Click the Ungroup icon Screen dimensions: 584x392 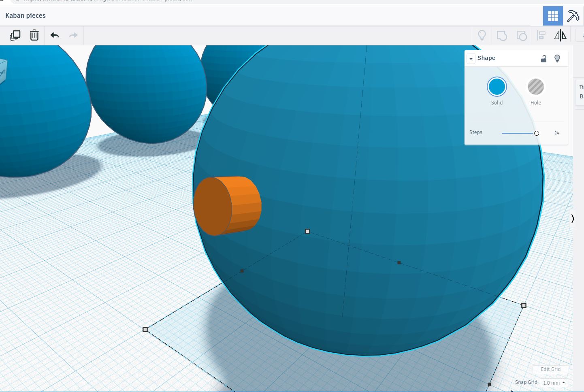[x=522, y=36]
